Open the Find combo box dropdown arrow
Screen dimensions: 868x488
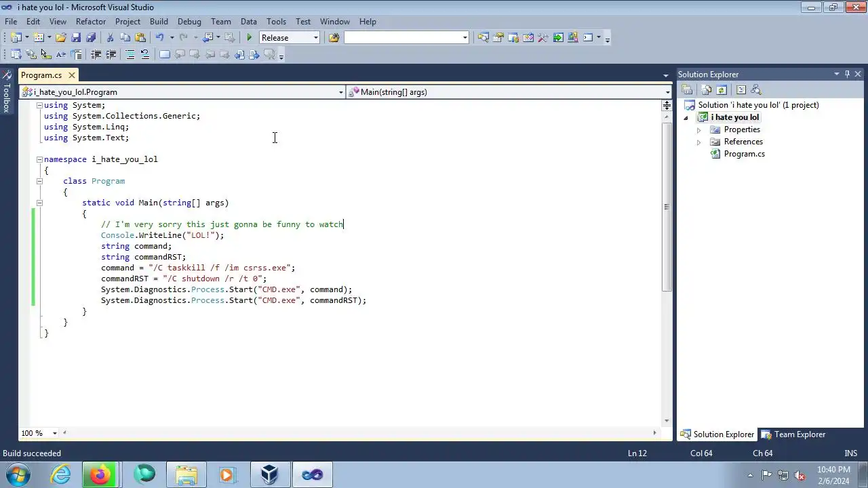[465, 38]
